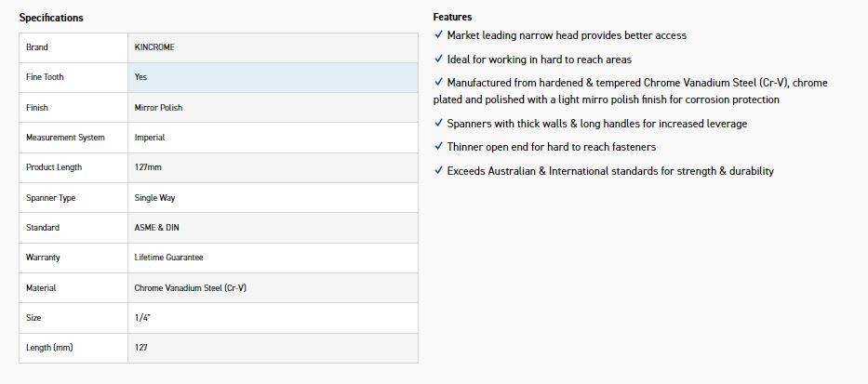Click the 1/4" size value
This screenshot has height=384, width=868.
point(142,318)
